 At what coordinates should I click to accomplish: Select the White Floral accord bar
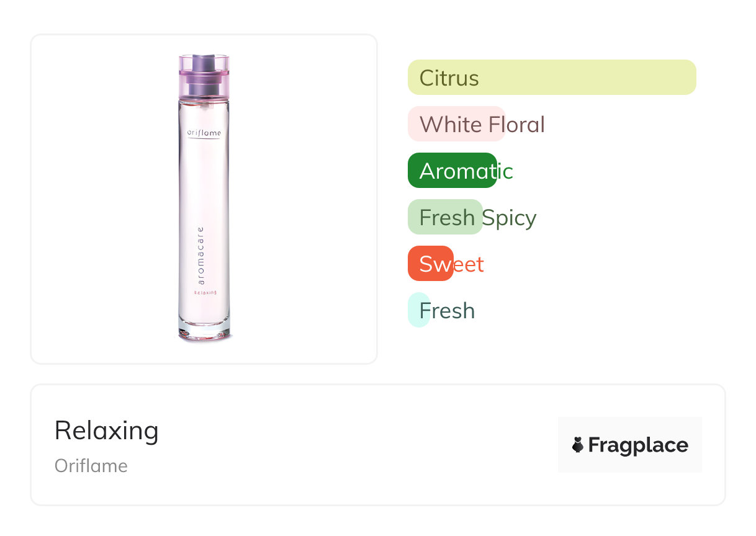tap(456, 124)
